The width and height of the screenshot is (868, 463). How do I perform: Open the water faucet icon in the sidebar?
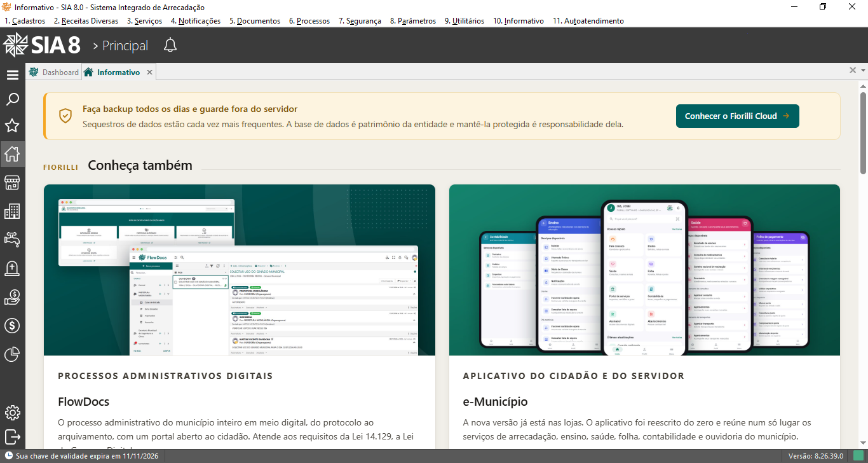click(x=12, y=239)
